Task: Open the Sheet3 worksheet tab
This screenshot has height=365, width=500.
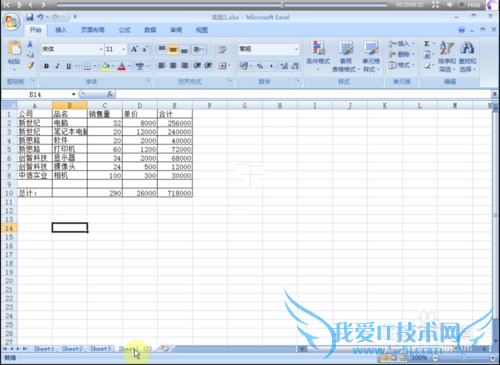Action: (101, 349)
